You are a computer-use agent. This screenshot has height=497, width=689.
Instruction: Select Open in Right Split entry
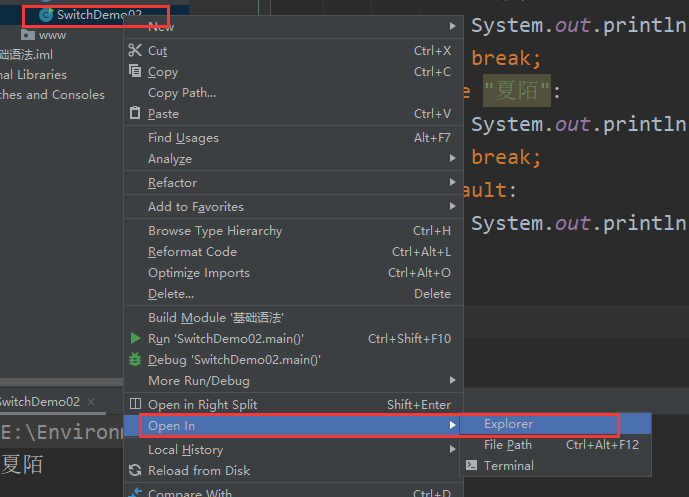tap(294, 405)
